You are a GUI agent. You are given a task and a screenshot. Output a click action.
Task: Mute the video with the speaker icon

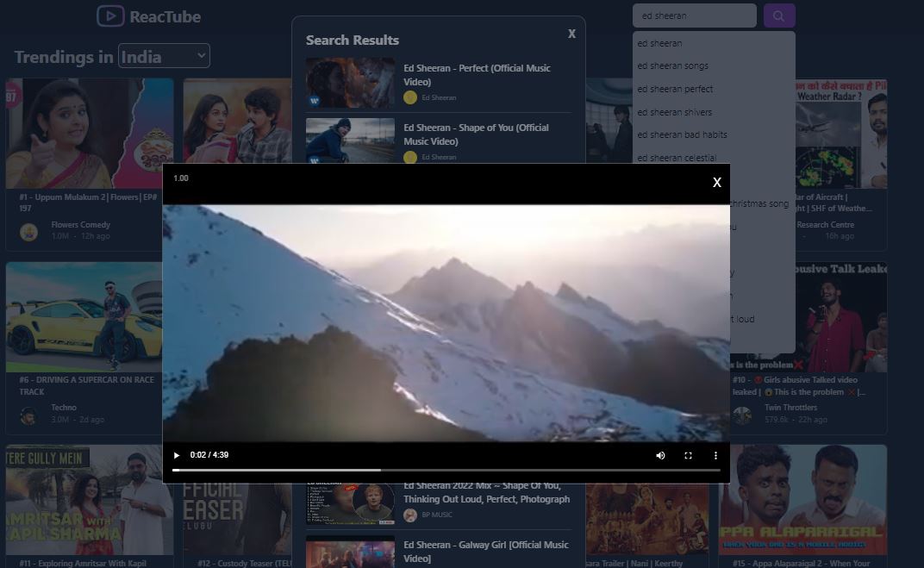pyautogui.click(x=660, y=455)
